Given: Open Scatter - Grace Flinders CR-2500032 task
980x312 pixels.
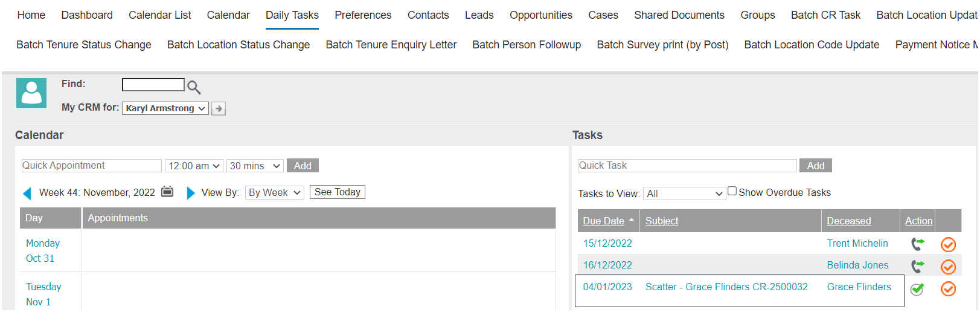Looking at the screenshot, I should (x=726, y=287).
